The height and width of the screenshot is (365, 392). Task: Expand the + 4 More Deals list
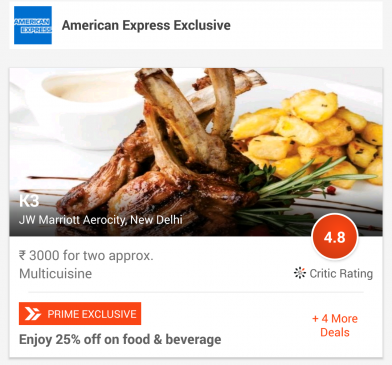(335, 325)
